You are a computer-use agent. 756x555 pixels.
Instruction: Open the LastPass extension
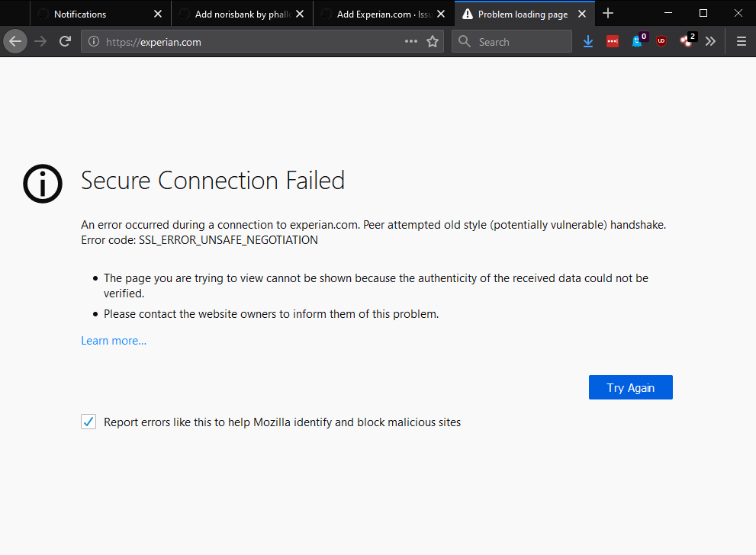(613, 41)
